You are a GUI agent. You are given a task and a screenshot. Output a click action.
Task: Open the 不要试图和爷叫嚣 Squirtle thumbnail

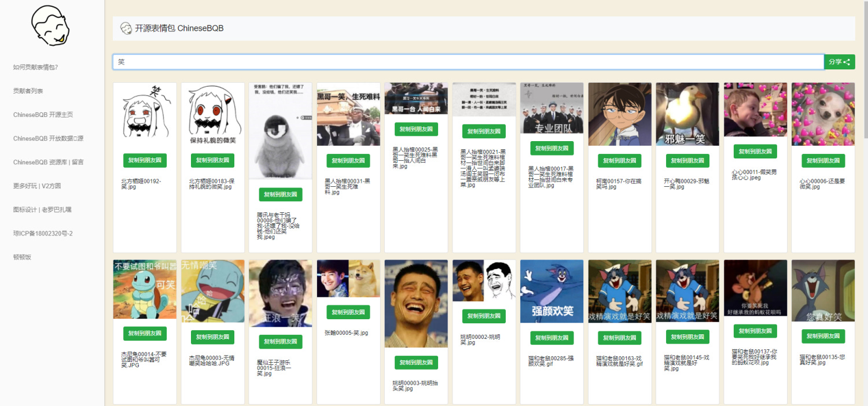pos(145,289)
